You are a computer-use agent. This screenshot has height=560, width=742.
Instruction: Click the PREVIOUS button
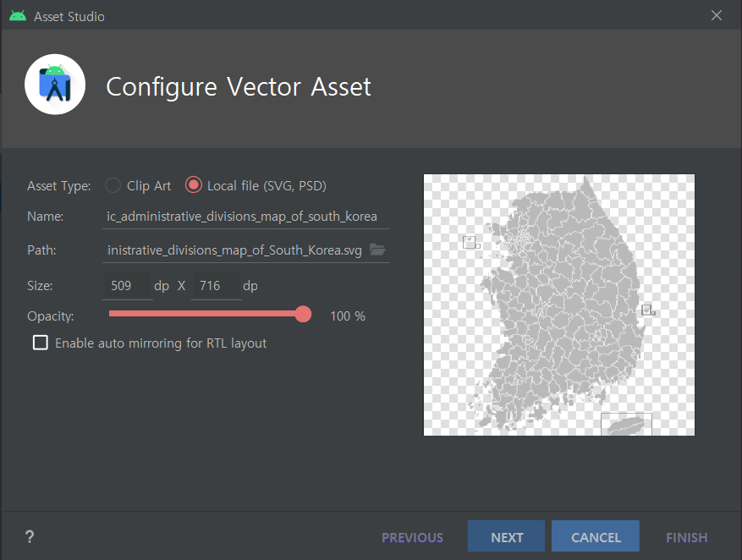(x=412, y=537)
